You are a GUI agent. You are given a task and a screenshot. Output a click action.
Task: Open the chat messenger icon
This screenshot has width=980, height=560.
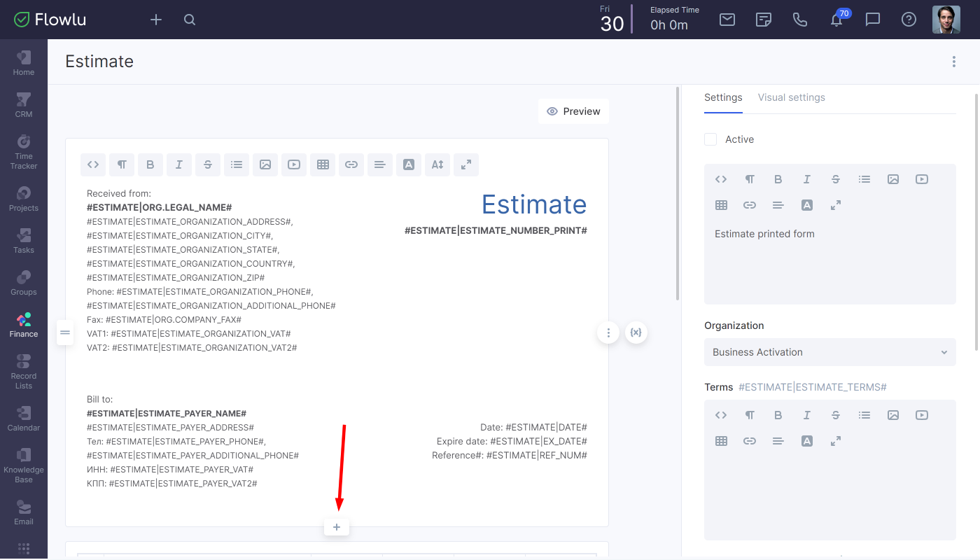[x=873, y=20]
